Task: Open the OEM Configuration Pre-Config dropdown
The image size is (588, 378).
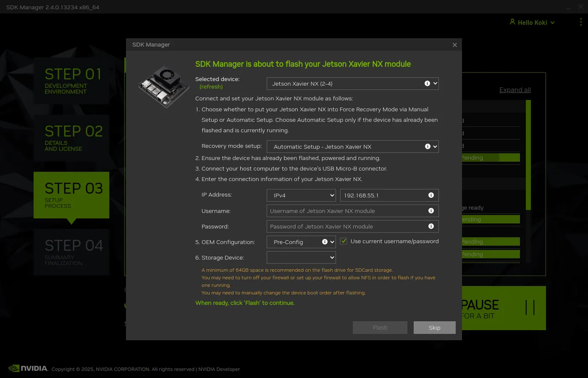Action: [x=301, y=242]
